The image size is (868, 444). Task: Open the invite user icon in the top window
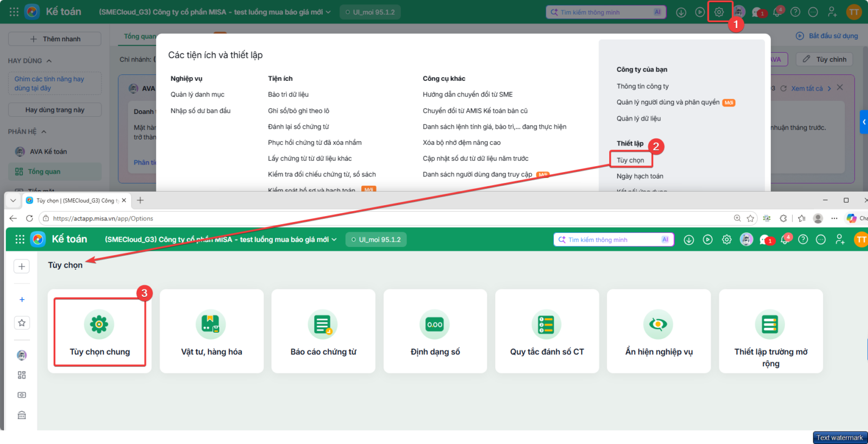click(832, 12)
